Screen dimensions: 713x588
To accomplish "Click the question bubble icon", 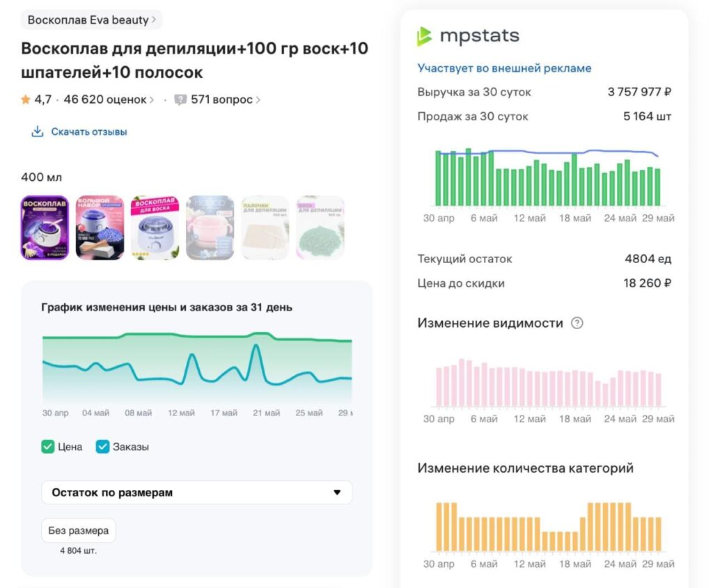I will pos(180,100).
